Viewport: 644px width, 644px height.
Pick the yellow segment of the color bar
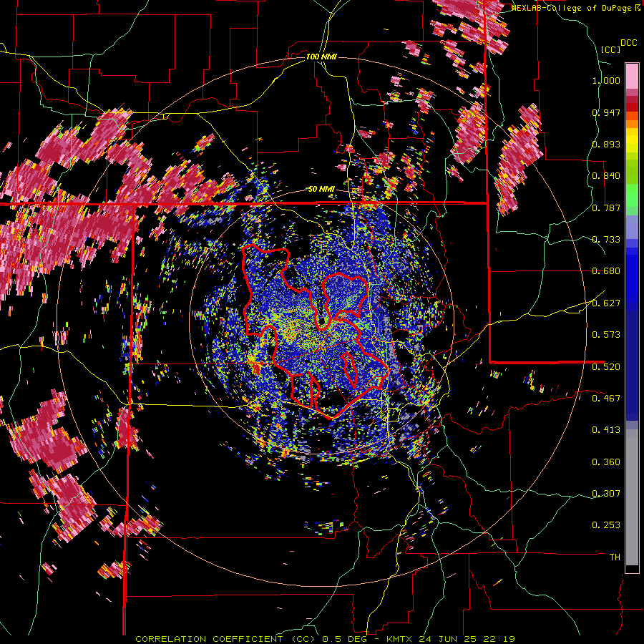[632, 140]
